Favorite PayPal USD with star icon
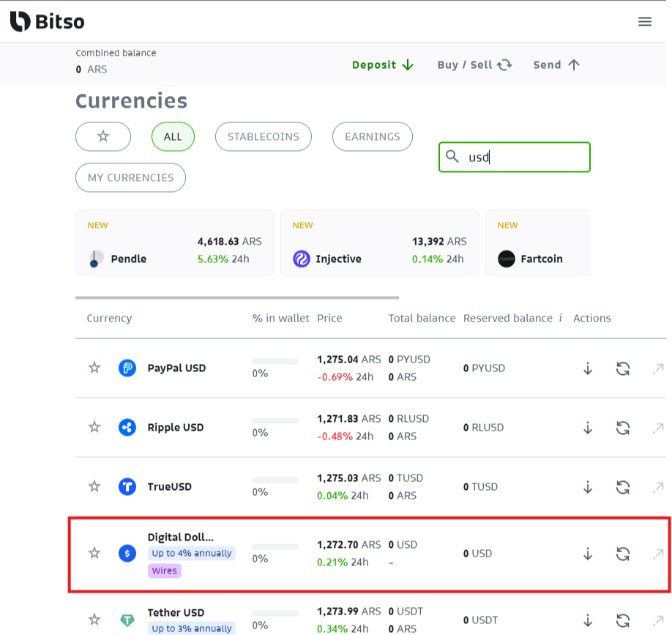This screenshot has height=635, width=672. click(x=94, y=368)
